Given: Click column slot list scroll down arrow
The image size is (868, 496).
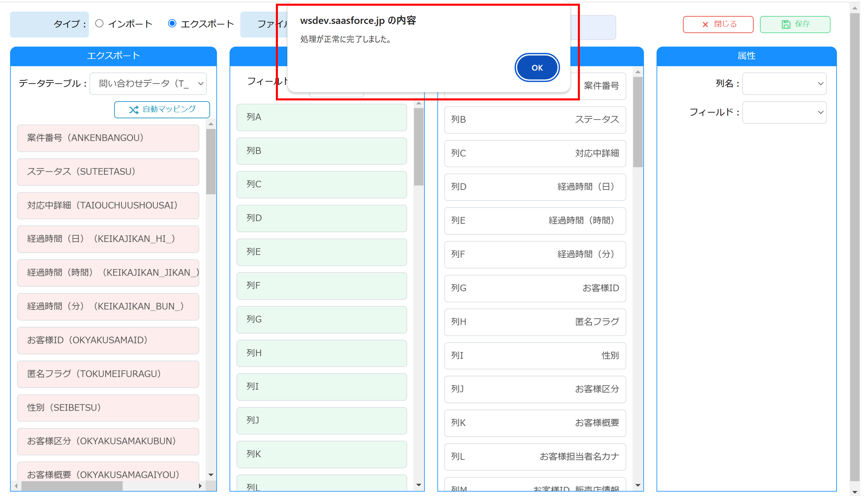Looking at the screenshot, I should (x=418, y=485).
